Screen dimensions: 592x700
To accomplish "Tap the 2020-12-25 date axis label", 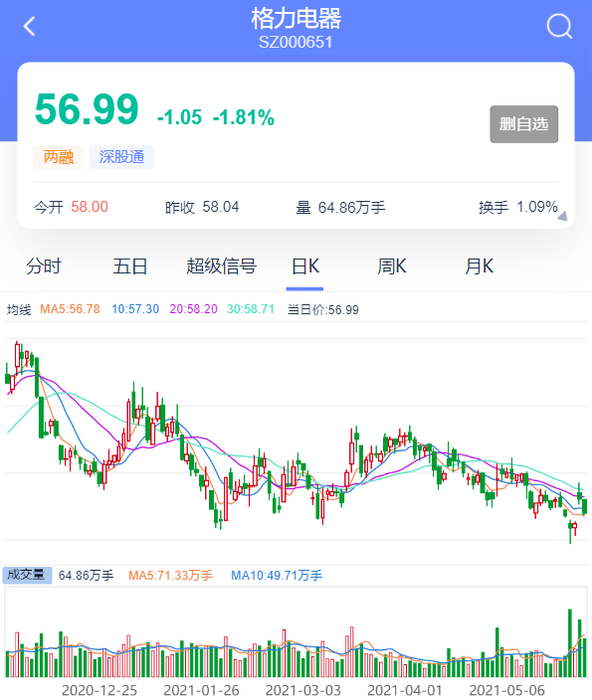I will [x=99, y=691].
